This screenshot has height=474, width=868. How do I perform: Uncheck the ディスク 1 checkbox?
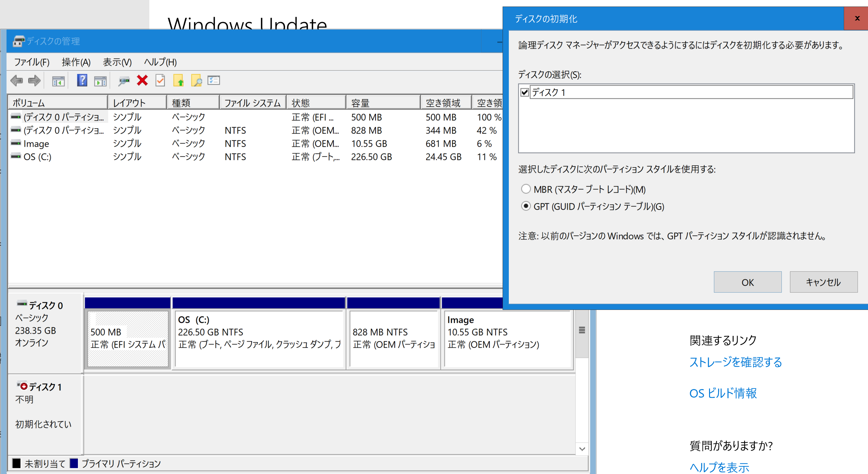(x=525, y=92)
